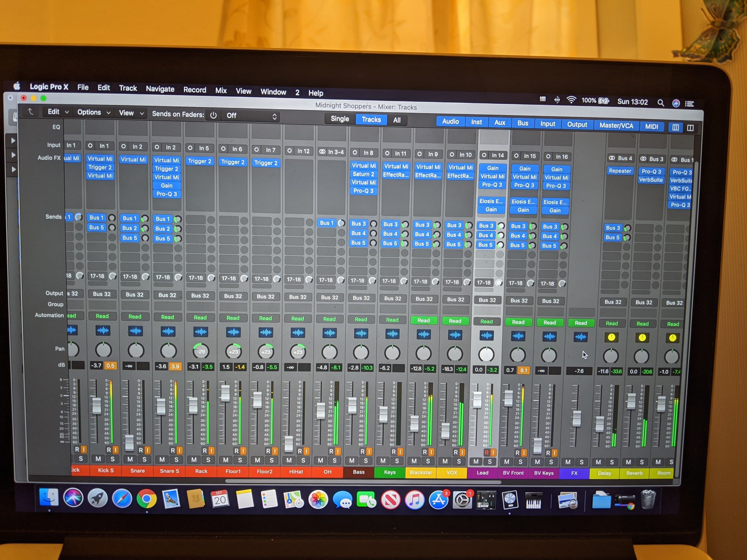Screen dimensions: 747x560
Task: Click the Delay track yellow aux icon
Action: point(611,337)
